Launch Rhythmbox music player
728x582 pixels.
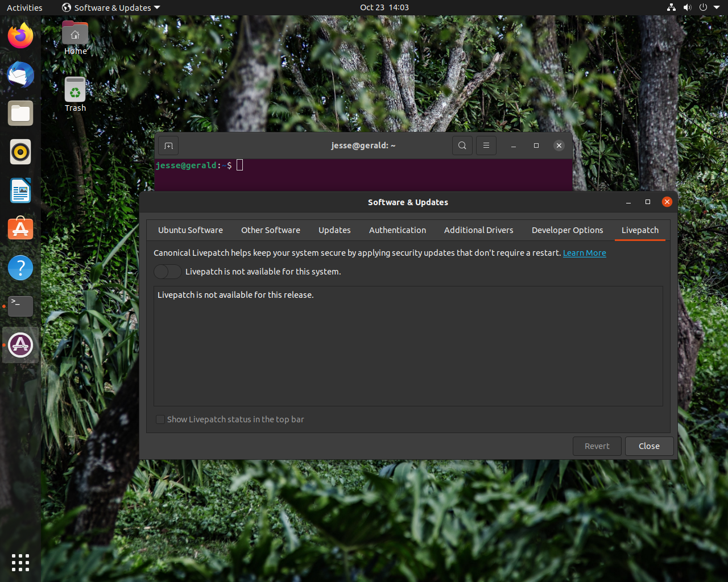click(x=20, y=152)
